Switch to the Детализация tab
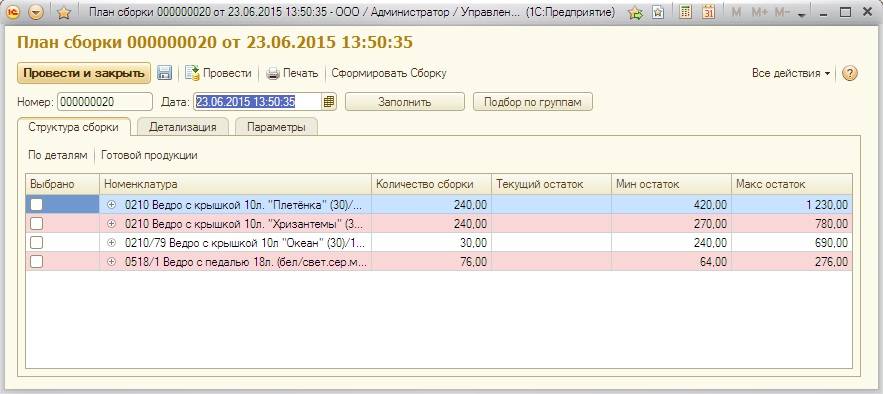Screen dimensions: 883x394 point(182,127)
